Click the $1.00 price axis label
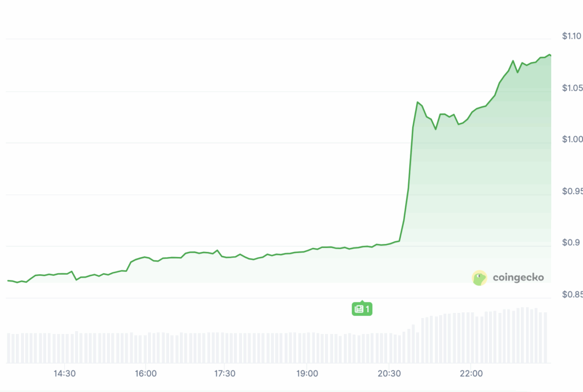Viewport: 583px width, 392px height. click(572, 139)
